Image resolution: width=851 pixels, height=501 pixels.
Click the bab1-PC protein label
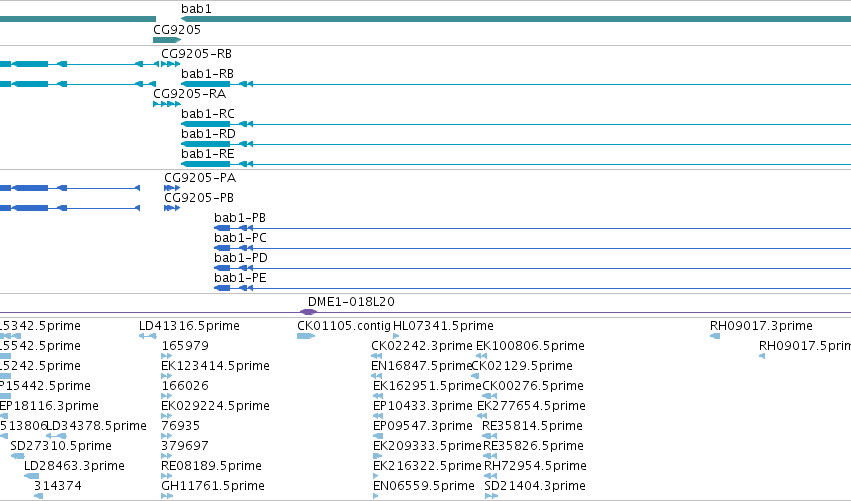pos(240,238)
